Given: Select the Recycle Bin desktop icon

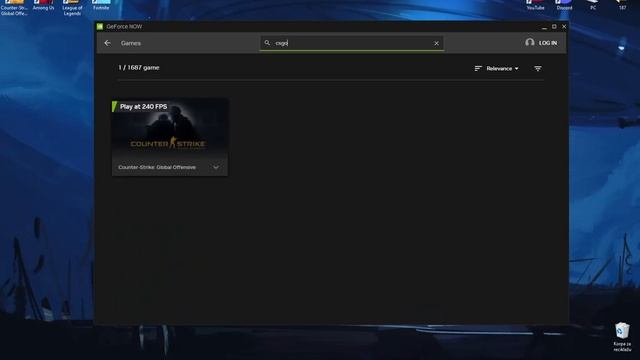Looking at the screenshot, I should tap(622, 337).
